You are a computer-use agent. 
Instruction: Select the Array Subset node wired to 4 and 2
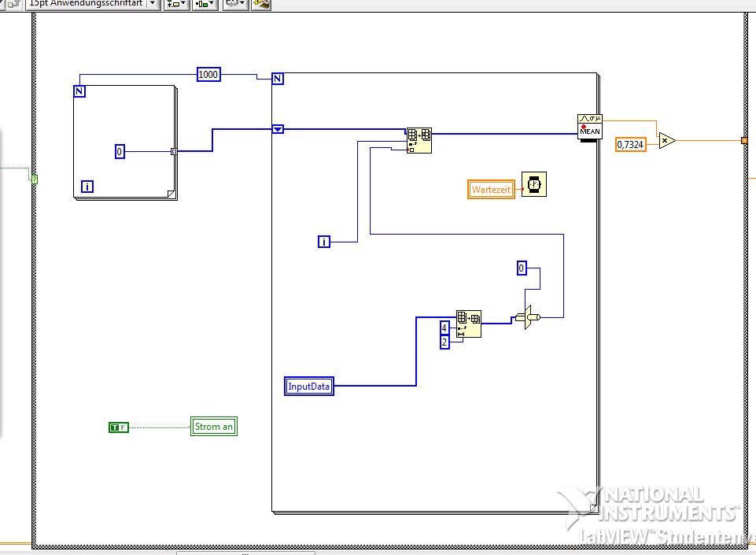coord(469,324)
